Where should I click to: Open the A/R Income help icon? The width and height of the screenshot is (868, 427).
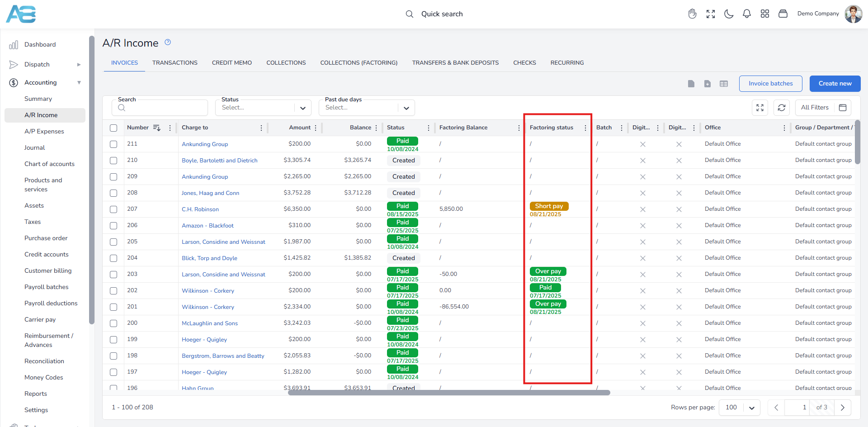tap(168, 42)
